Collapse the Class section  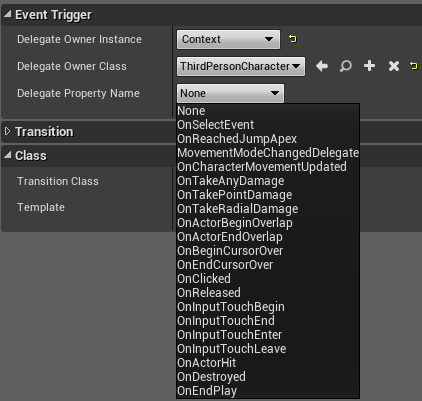coord(7,155)
